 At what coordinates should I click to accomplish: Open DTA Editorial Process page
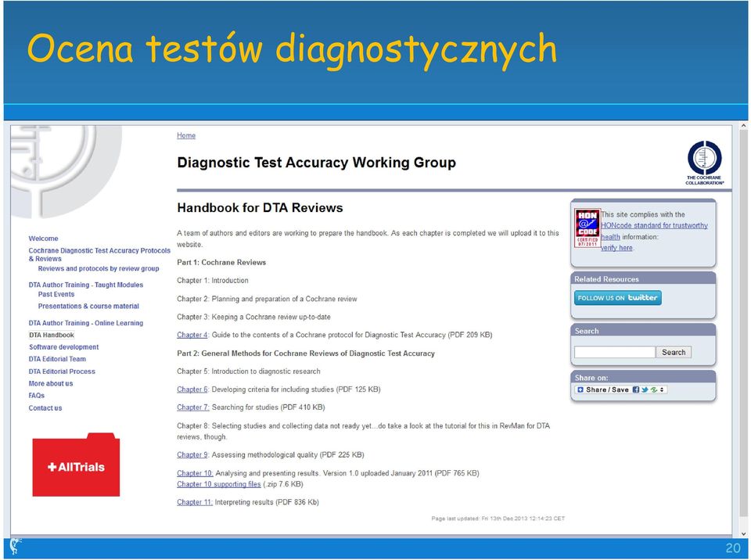coord(62,372)
